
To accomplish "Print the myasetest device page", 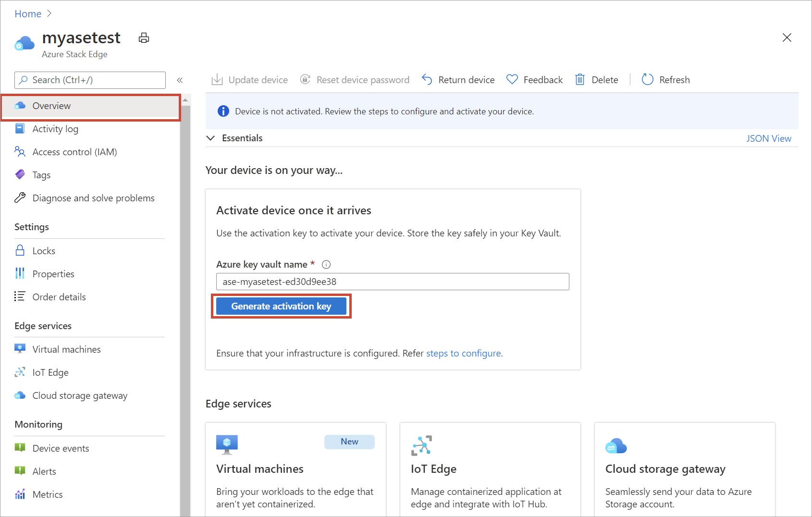I will (143, 37).
